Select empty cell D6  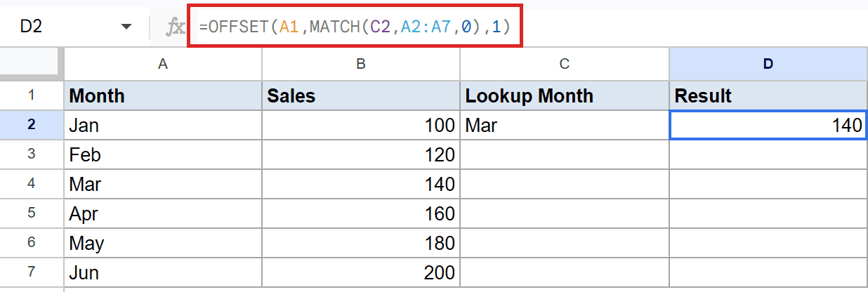pos(768,243)
